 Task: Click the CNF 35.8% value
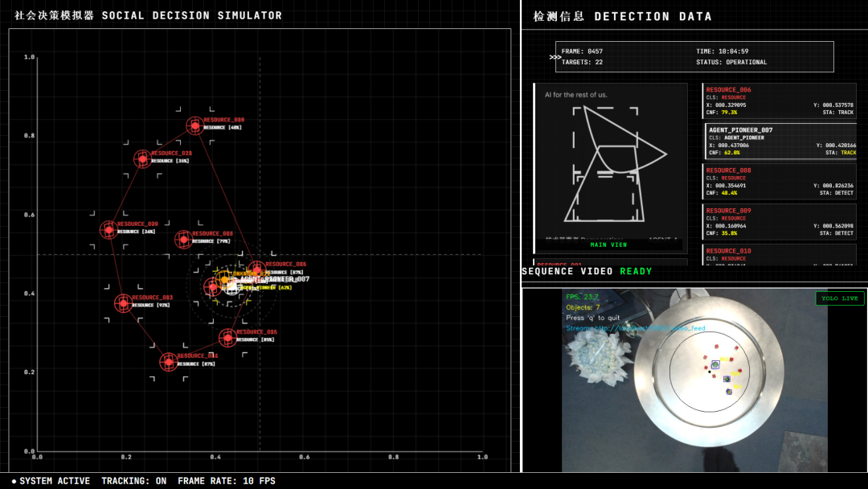729,234
